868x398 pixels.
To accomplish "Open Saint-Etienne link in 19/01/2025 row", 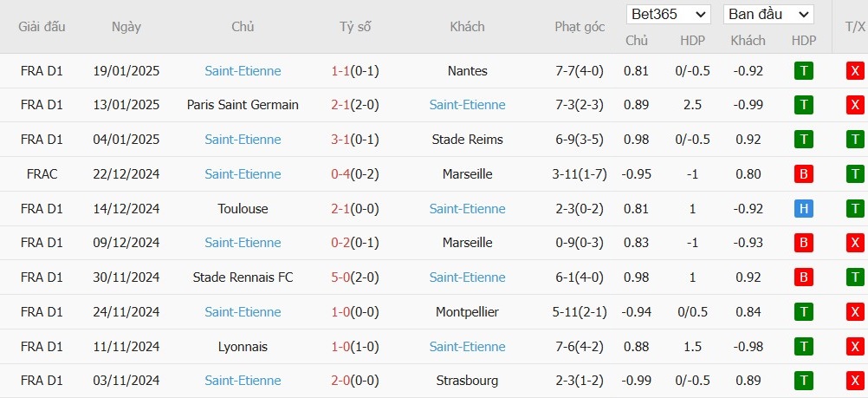I will [x=243, y=71].
